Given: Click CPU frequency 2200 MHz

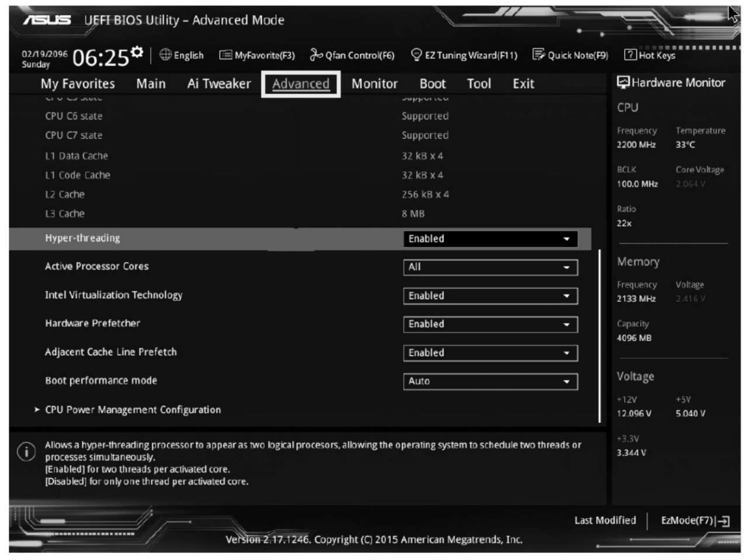Looking at the screenshot, I should 636,145.
